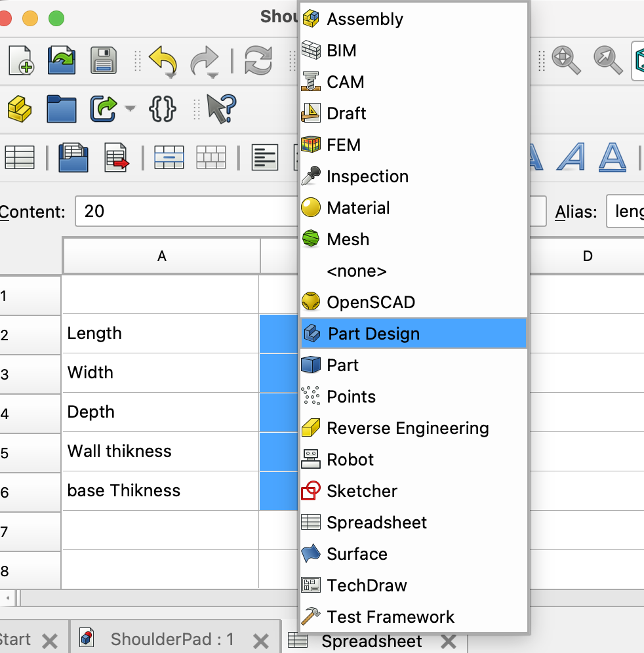644x653 pixels.
Task: Click the curly braces VarSet icon
Action: (x=163, y=109)
